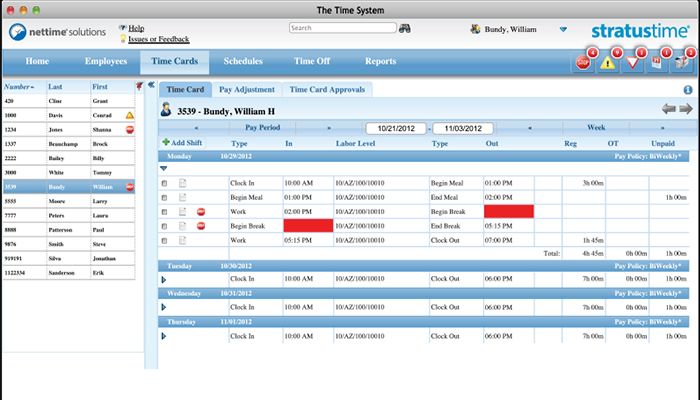Screen dimensions: 700x400
Task: Open the Schedules menu
Action: click(x=243, y=61)
